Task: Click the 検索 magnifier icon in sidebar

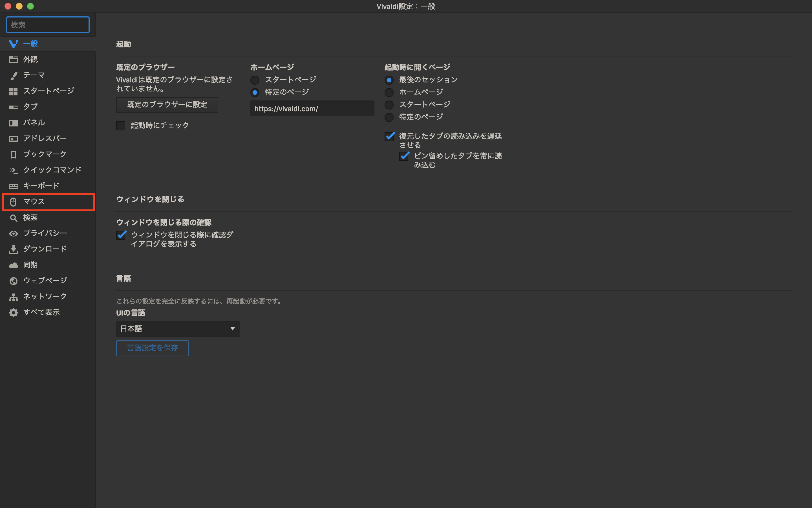Action: coord(14,218)
